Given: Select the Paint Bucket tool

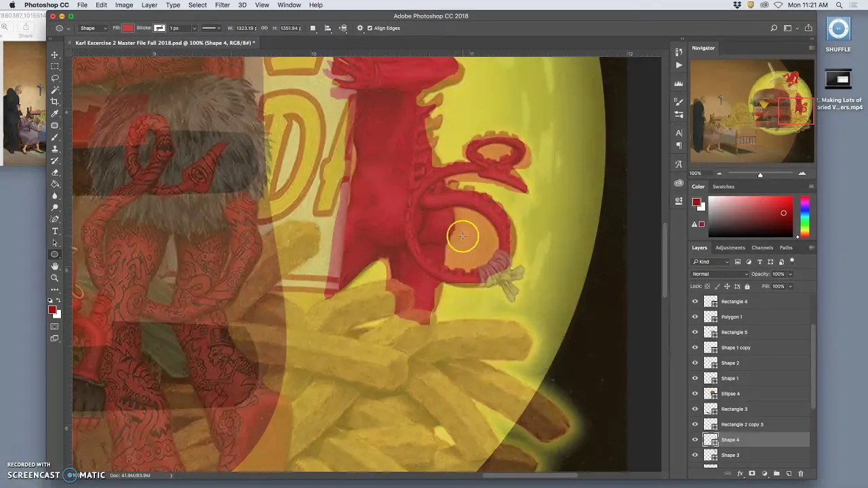Looking at the screenshot, I should (55, 184).
